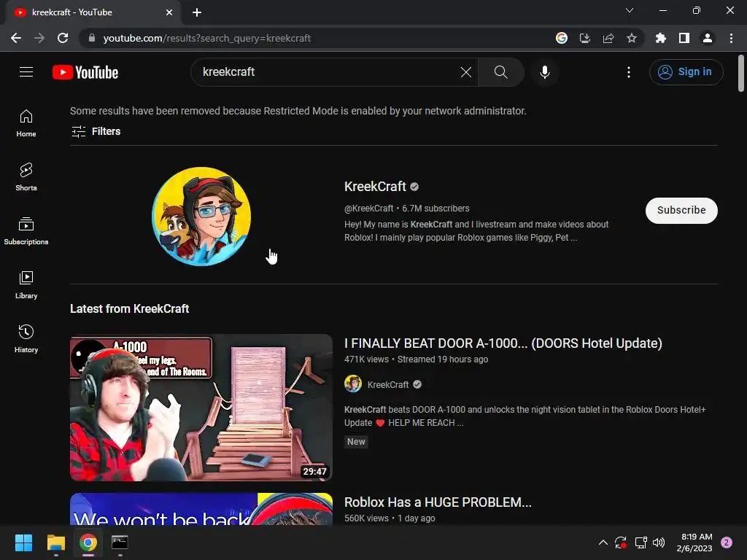Click the New badge under first video
The width and height of the screenshot is (747, 560).
click(x=356, y=441)
